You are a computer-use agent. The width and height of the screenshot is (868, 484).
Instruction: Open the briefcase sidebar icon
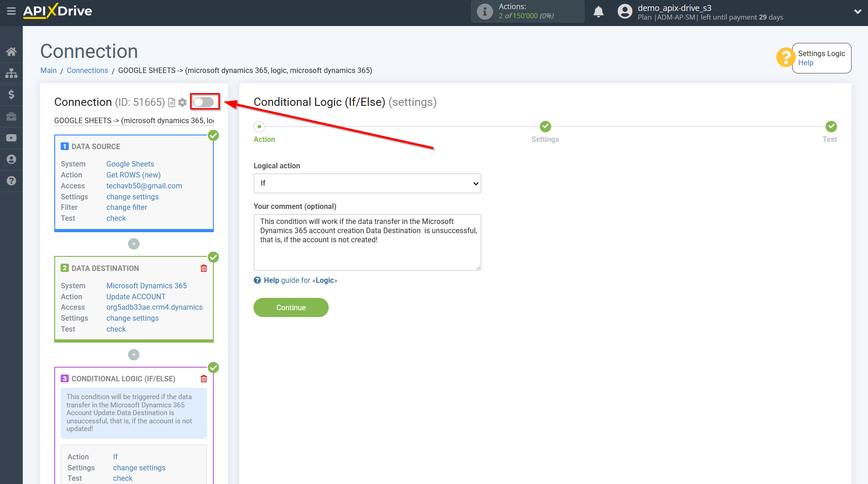coord(11,116)
